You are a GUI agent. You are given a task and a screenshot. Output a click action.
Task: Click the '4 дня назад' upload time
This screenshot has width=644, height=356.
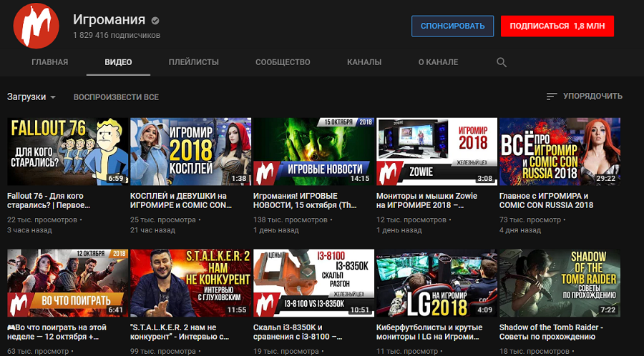520,230
